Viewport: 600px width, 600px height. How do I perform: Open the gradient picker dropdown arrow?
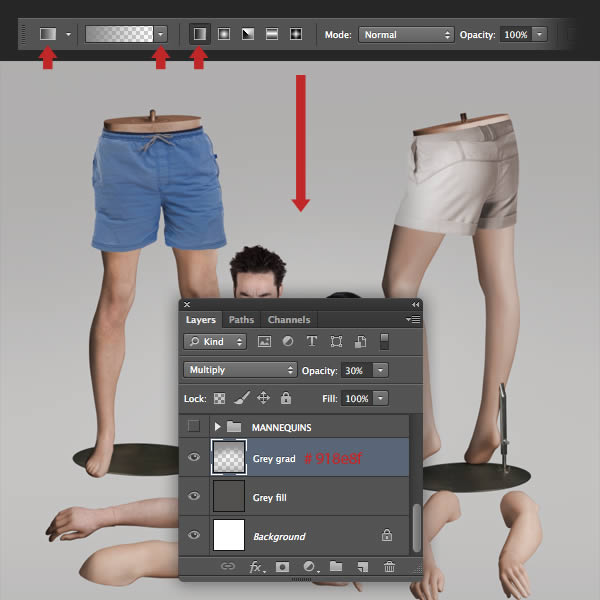point(161,34)
